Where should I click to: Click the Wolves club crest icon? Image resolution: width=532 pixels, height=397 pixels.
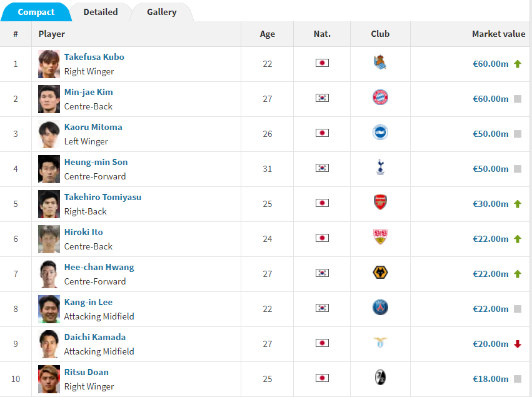pyautogui.click(x=380, y=273)
